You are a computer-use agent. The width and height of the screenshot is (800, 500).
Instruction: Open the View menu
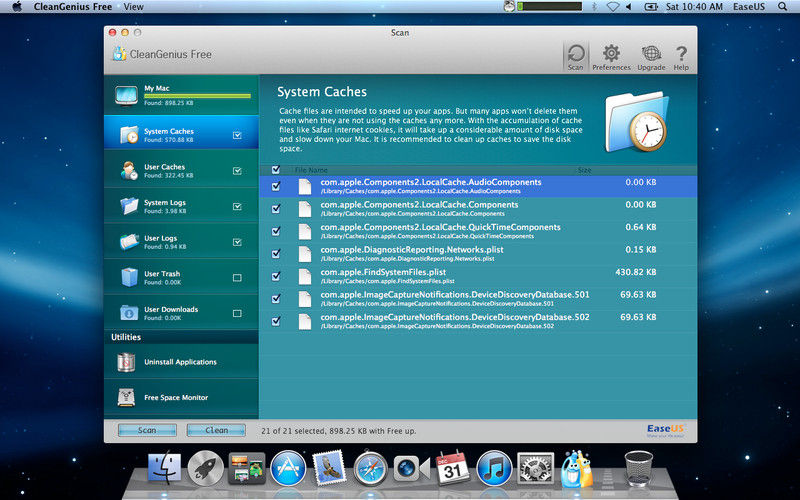tap(133, 7)
